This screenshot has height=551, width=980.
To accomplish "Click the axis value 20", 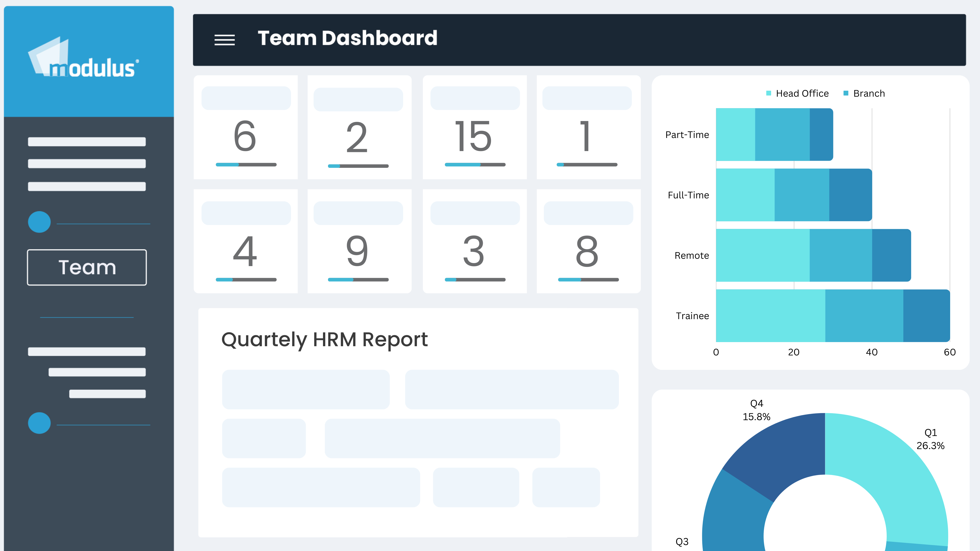I will [794, 352].
